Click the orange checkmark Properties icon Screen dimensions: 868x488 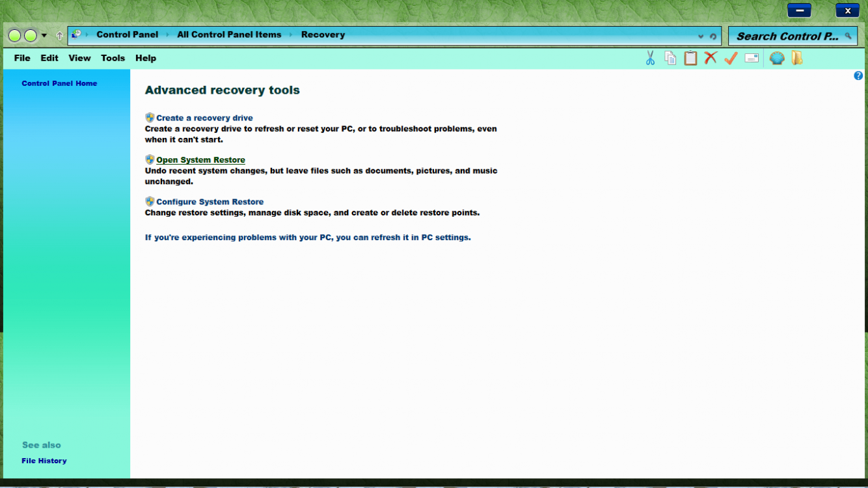(731, 58)
